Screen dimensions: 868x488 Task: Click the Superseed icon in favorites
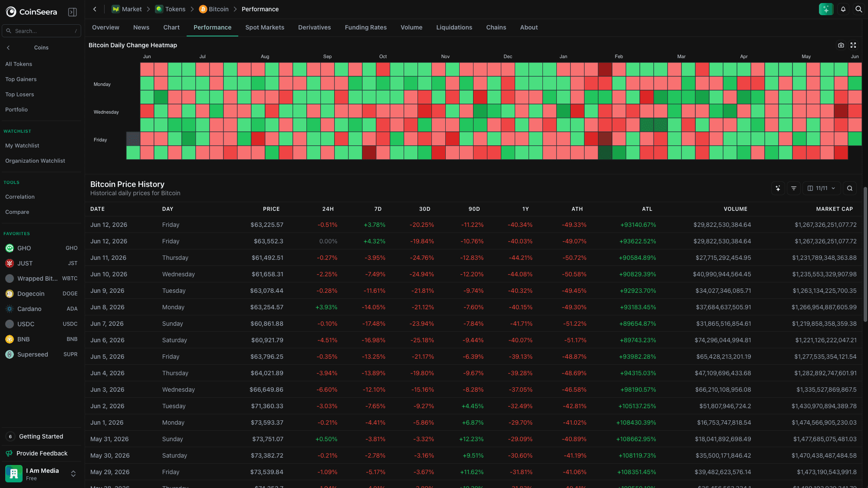10,354
